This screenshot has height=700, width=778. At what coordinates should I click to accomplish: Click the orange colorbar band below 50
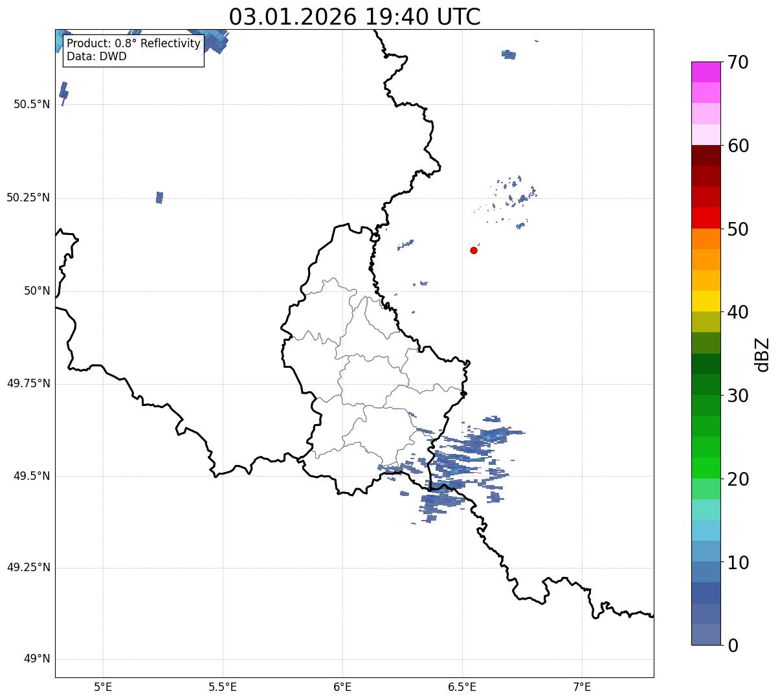click(x=706, y=239)
